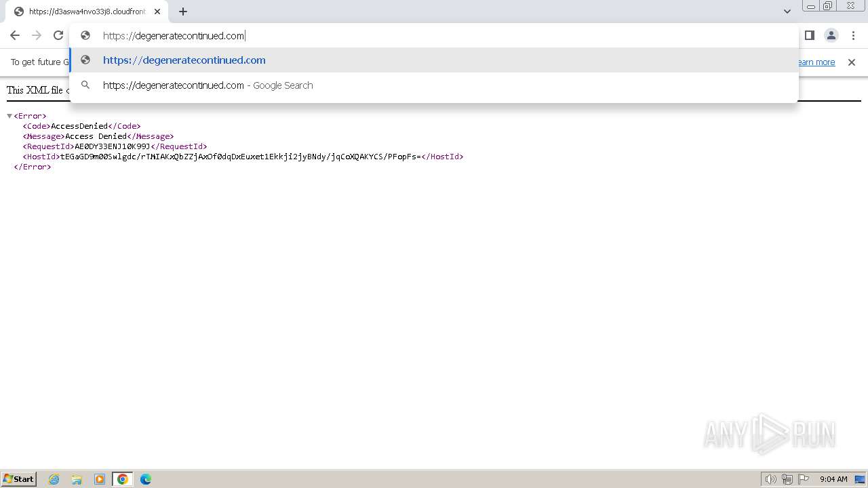
Task: Open the Windows Start menu
Action: click(19, 479)
